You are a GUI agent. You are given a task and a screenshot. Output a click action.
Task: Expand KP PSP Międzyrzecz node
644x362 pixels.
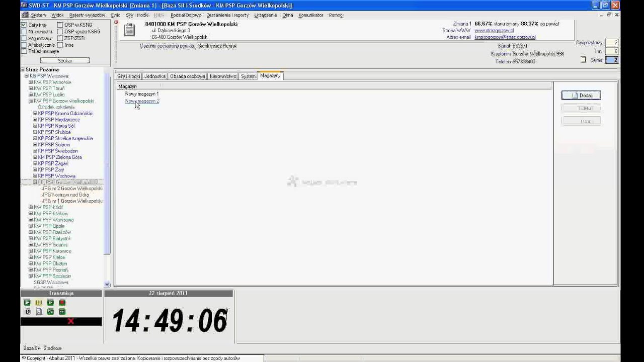tap(35, 120)
